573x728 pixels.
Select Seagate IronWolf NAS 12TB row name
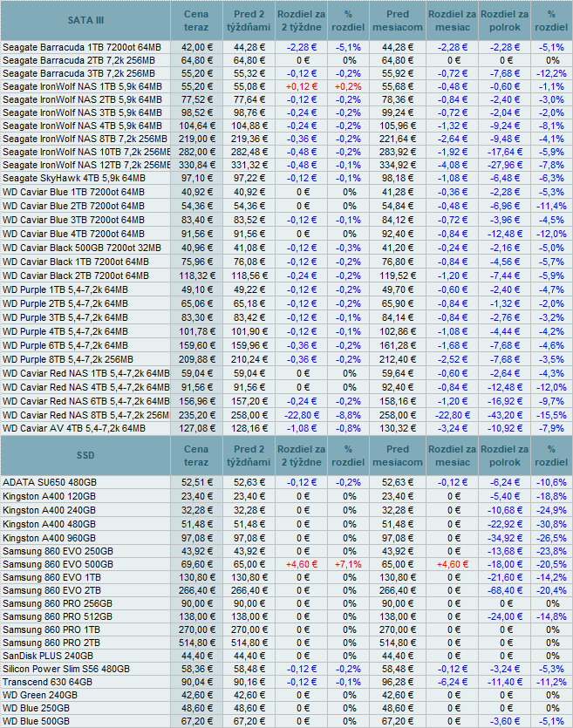tap(86, 165)
